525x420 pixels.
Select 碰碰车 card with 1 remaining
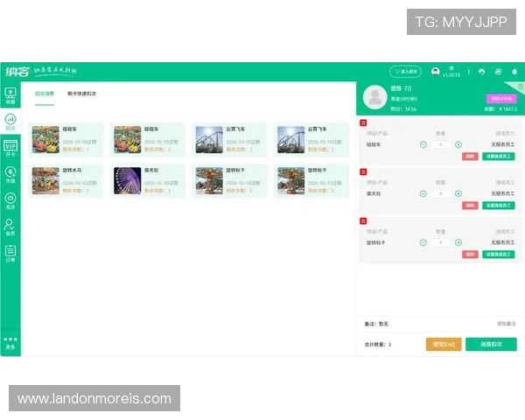click(x=66, y=140)
